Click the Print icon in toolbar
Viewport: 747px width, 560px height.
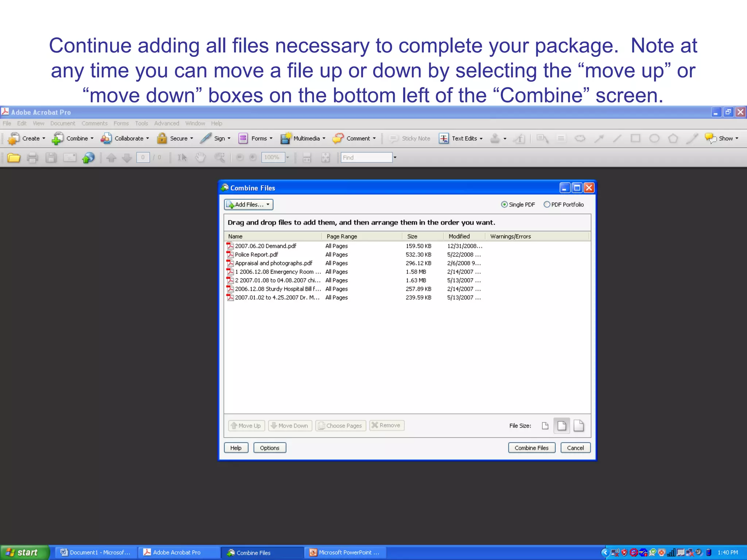[x=32, y=157]
